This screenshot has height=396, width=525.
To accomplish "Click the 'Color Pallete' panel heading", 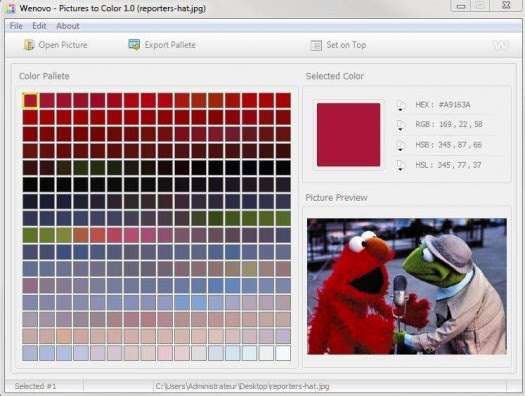I will [x=44, y=76].
